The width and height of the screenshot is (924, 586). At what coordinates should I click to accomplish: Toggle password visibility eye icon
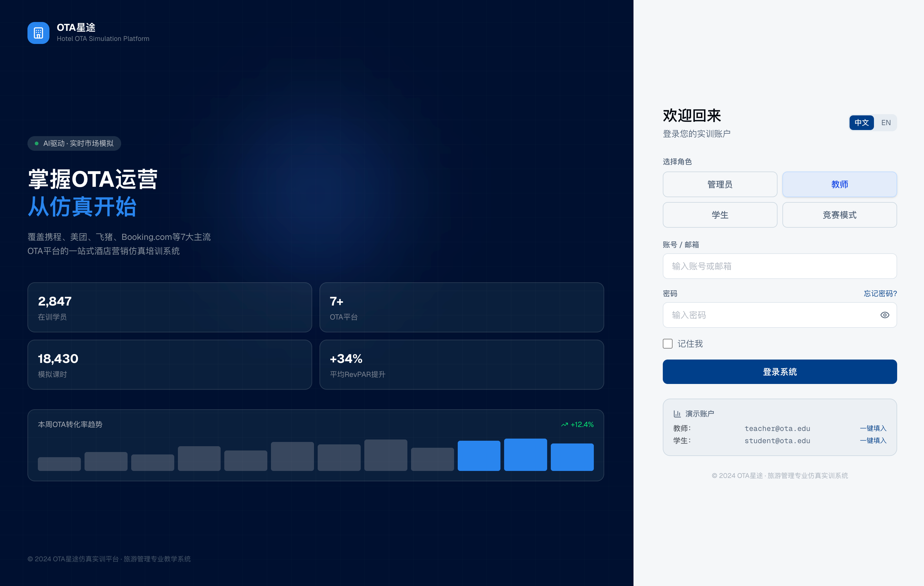(884, 315)
